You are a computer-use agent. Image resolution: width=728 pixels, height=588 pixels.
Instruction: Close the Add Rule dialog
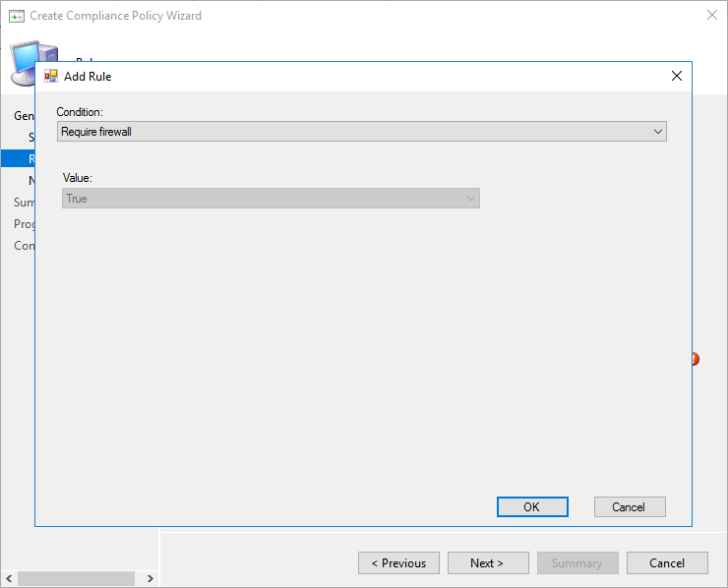tap(676, 76)
